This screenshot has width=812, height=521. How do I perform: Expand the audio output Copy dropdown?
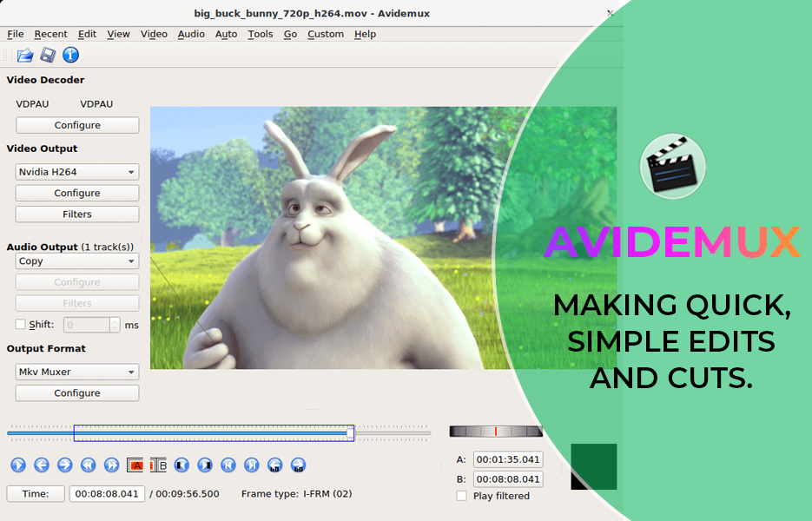(x=77, y=261)
